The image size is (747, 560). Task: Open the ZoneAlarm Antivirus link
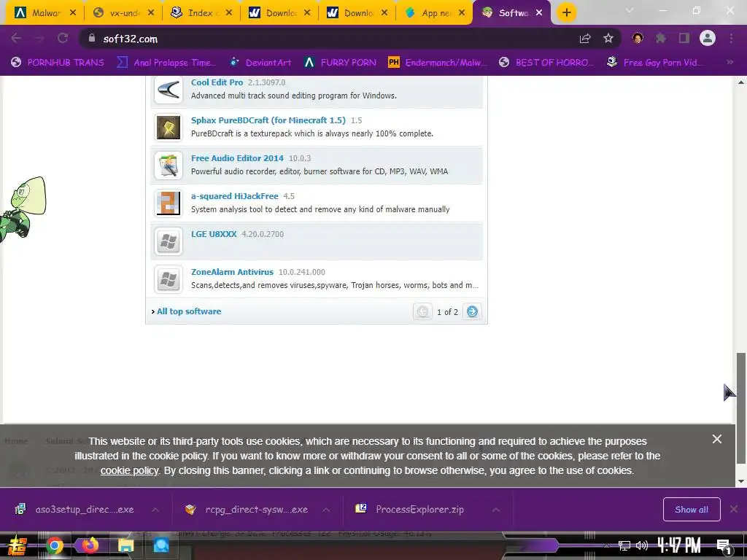point(232,272)
